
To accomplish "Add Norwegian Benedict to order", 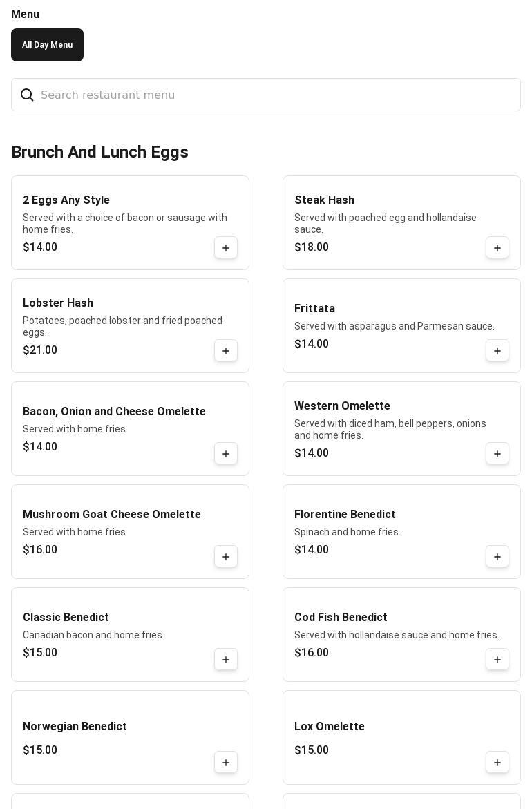I will click(x=225, y=763).
